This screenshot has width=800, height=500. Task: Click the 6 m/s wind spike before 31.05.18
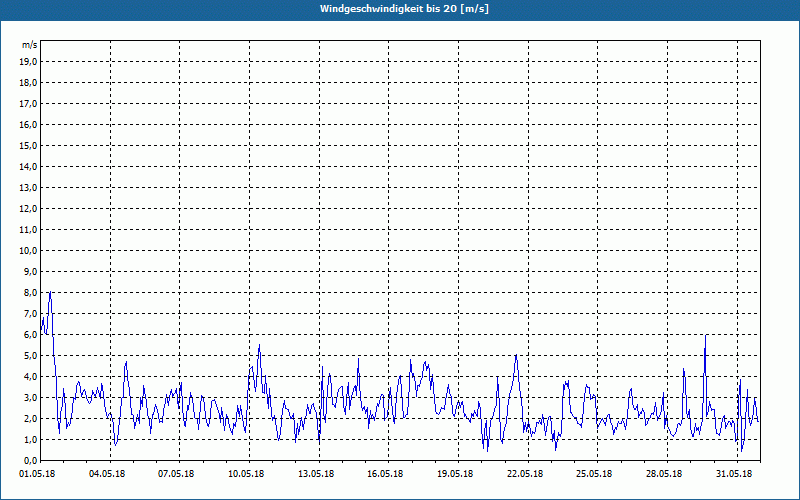tap(705, 336)
